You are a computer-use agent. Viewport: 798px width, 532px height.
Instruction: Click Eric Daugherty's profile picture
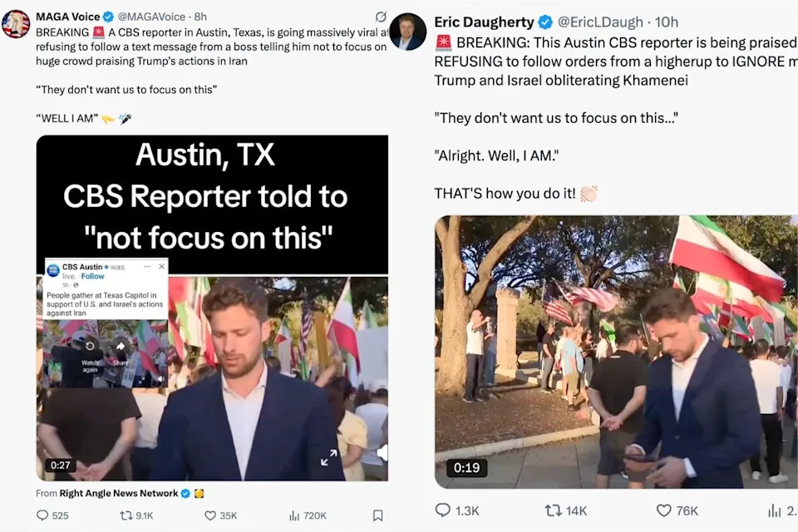click(408, 32)
